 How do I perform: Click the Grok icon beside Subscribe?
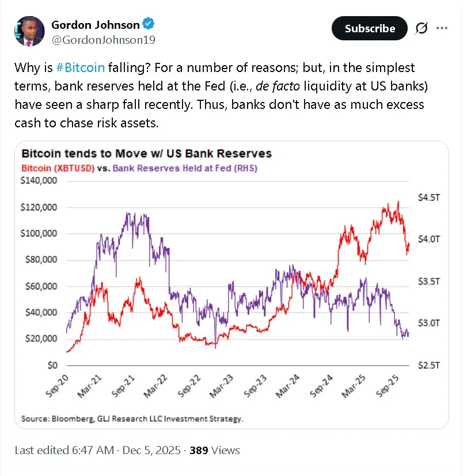pyautogui.click(x=422, y=28)
